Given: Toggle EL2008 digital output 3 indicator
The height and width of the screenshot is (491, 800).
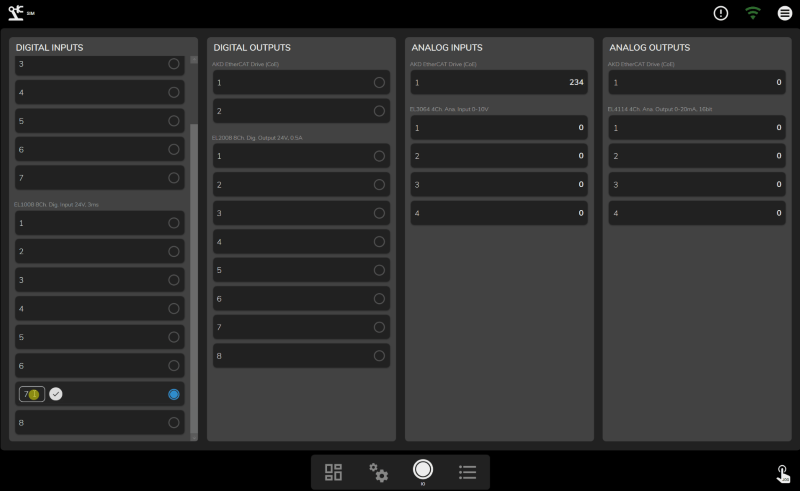Looking at the screenshot, I should tap(379, 213).
